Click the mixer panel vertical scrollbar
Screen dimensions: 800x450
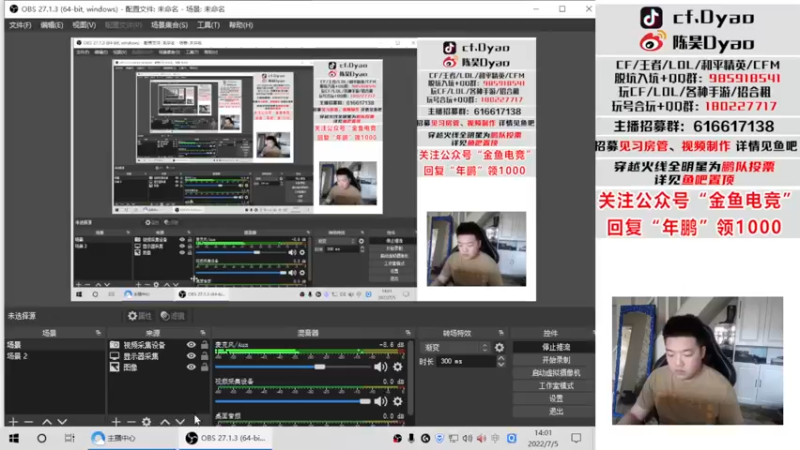[x=410, y=378]
